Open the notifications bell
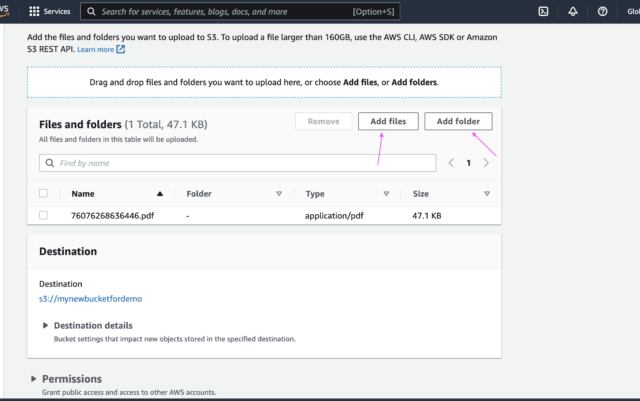The width and height of the screenshot is (640, 401). coord(572,12)
